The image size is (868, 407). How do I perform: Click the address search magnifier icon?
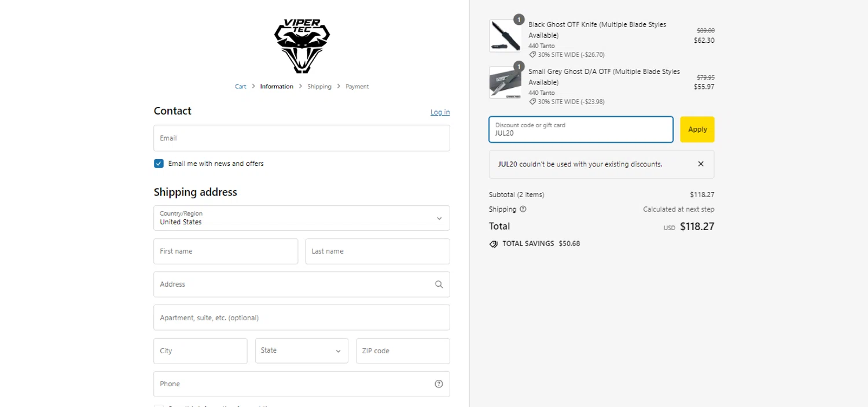pyautogui.click(x=439, y=284)
